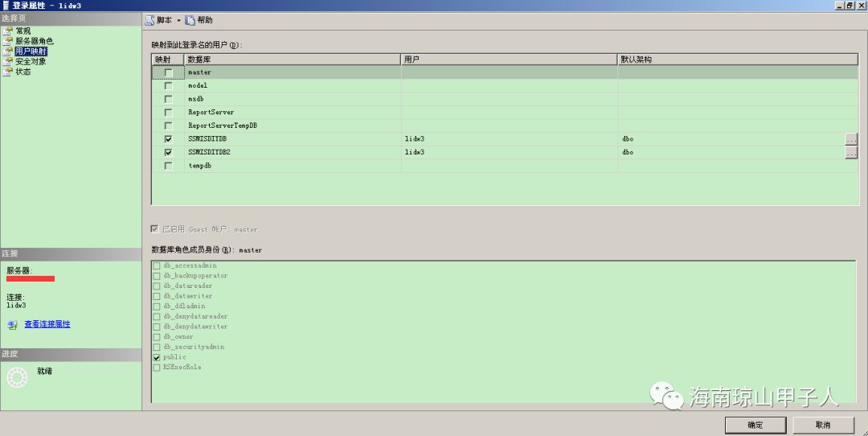Screen dimensions: 868x436
Task: Select the model database name cell
Action: point(293,86)
